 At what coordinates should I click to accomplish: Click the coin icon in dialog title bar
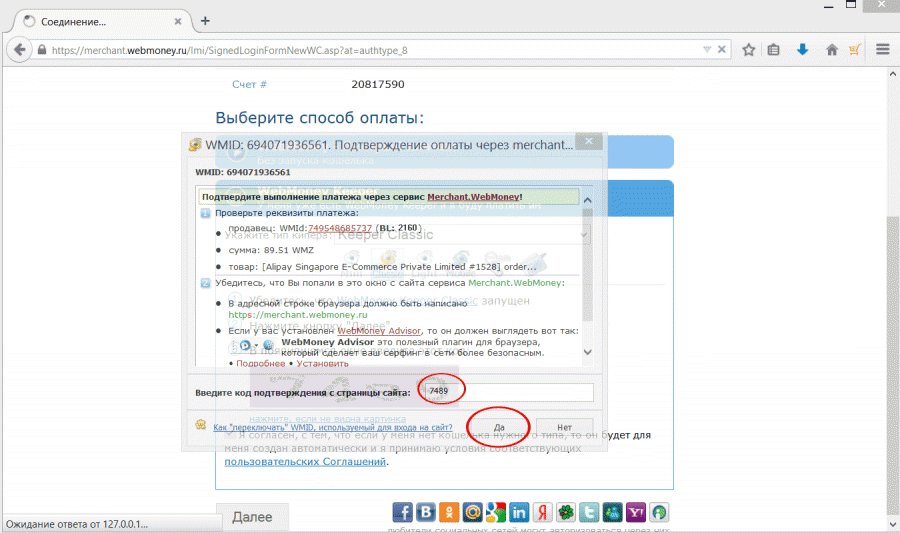click(195, 145)
